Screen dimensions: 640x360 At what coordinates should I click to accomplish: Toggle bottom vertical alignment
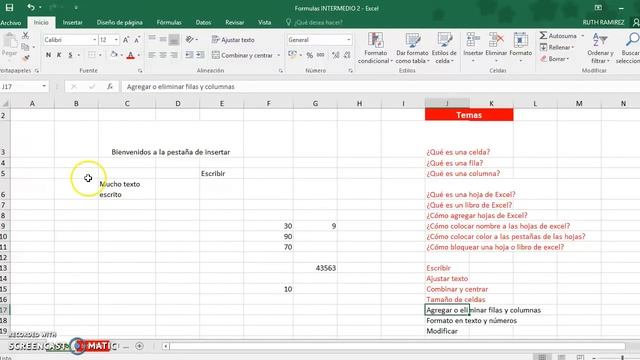click(x=174, y=40)
